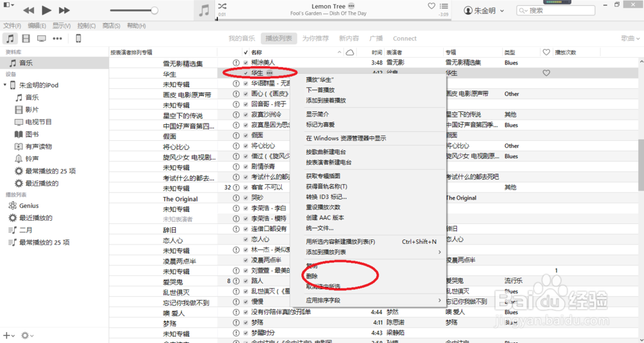The height and width of the screenshot is (343, 644).
Task: Open the 编辑(E) menu
Action: coord(37,26)
